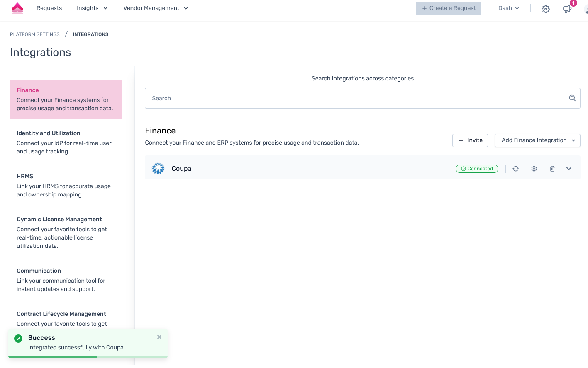Image resolution: width=588 pixels, height=368 pixels.
Task: Click the Coupa sync refresh icon
Action: (516, 169)
